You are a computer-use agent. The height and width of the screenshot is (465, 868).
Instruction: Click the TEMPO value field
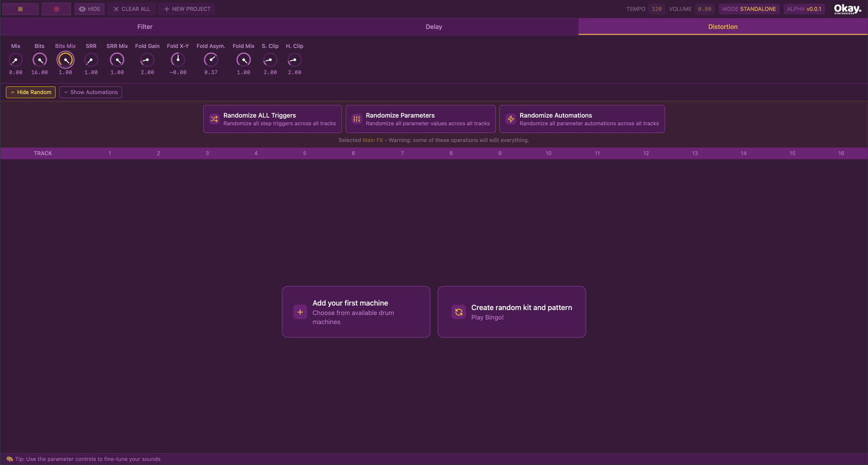pos(657,9)
